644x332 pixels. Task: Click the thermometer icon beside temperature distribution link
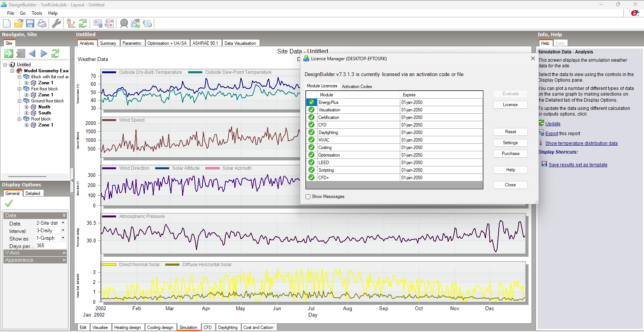tap(541, 143)
